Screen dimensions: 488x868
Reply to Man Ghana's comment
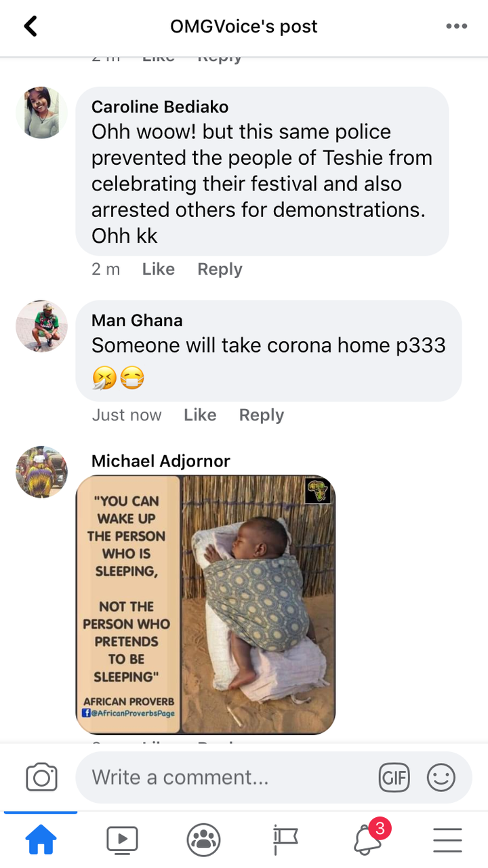click(262, 415)
